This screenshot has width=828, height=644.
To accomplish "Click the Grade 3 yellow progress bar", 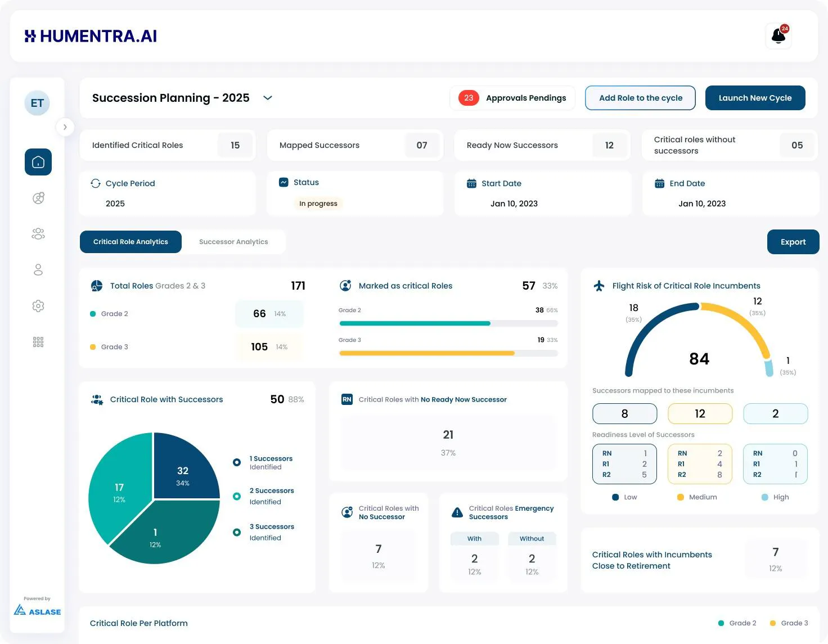I will point(427,353).
